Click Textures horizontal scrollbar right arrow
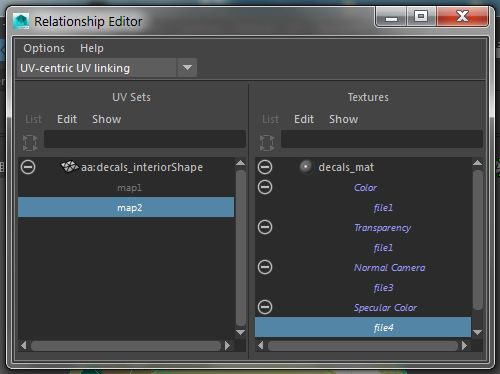This screenshot has width=500, height=374. [465, 346]
